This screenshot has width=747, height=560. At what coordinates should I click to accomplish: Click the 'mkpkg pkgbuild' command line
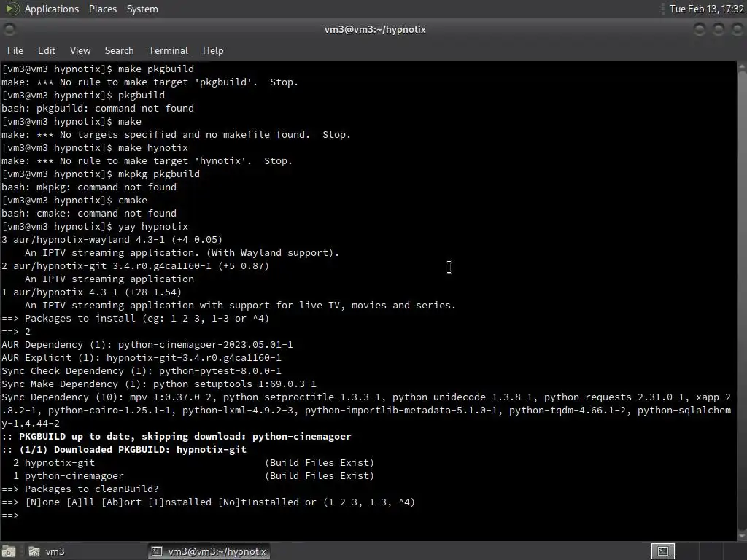pos(101,174)
